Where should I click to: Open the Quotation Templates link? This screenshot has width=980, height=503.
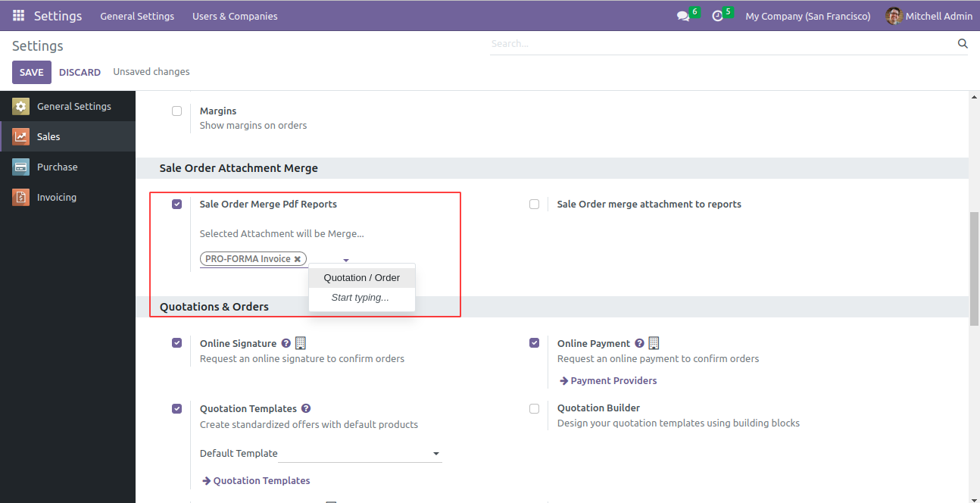[256, 480]
